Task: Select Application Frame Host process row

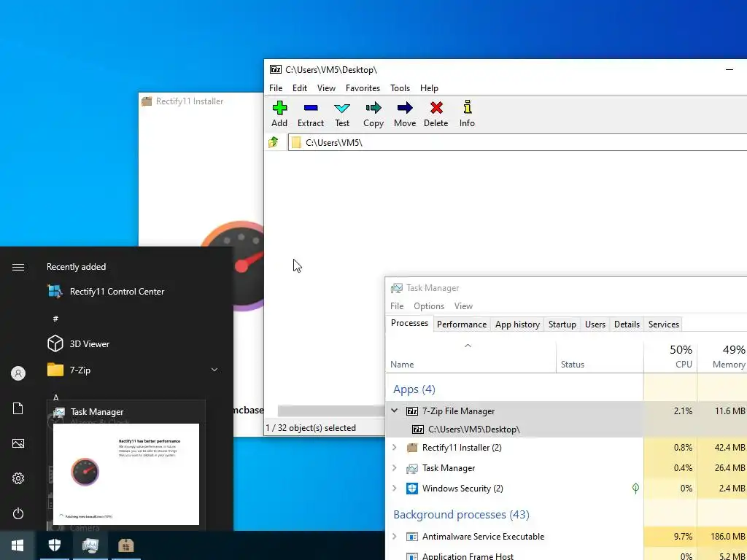Action: click(566, 555)
